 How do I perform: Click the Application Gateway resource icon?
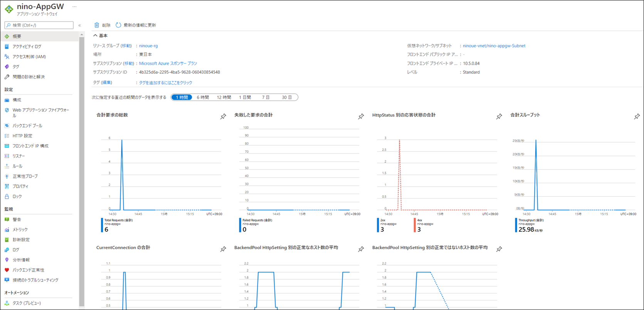(x=9, y=9)
